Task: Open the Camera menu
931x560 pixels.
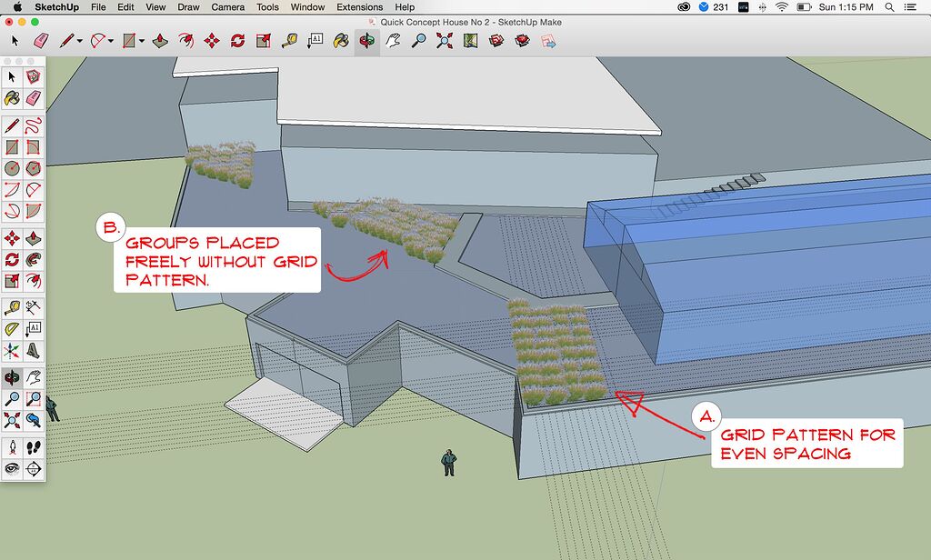Action: [x=226, y=7]
